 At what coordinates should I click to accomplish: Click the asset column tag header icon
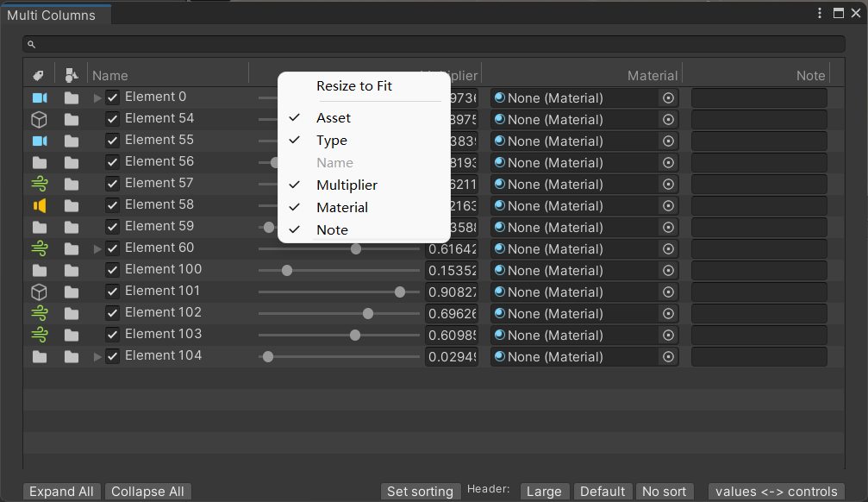click(x=38, y=75)
